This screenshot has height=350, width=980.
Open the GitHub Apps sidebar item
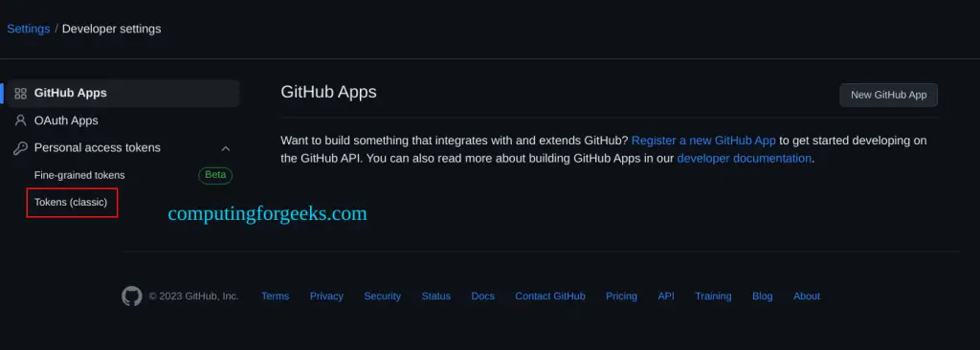[x=123, y=93]
